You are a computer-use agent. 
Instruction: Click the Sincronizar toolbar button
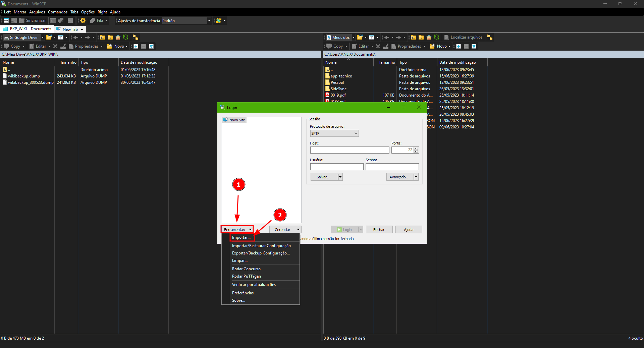coord(33,20)
